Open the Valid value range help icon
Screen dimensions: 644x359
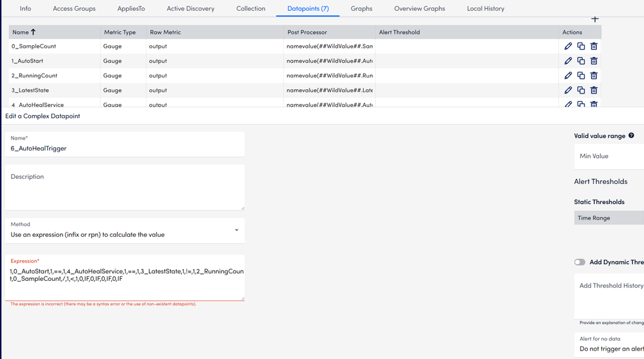631,136
